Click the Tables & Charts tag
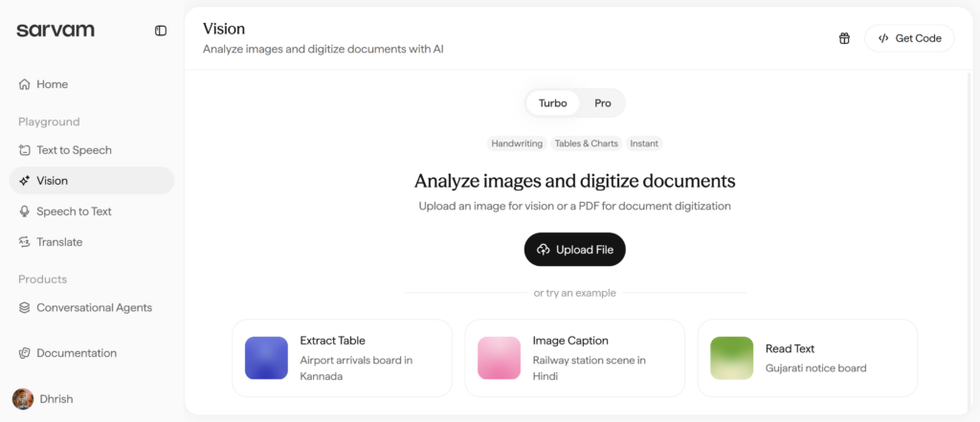The image size is (980, 422). (586, 144)
